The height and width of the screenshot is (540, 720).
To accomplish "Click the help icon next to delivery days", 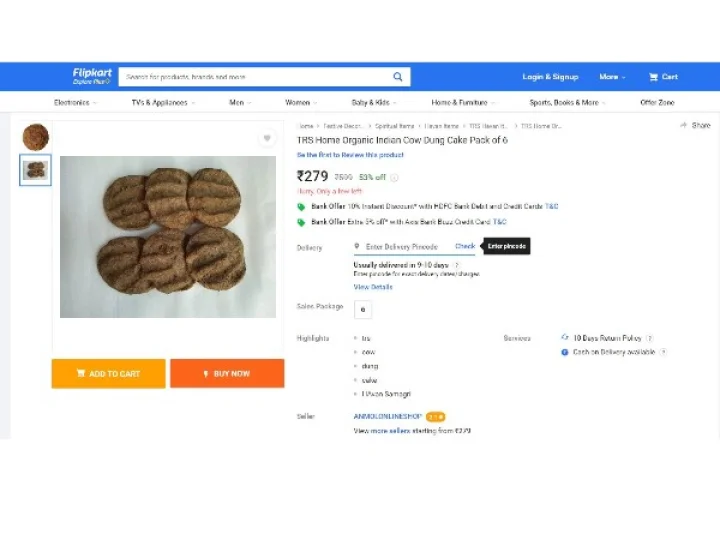I will point(457,265).
